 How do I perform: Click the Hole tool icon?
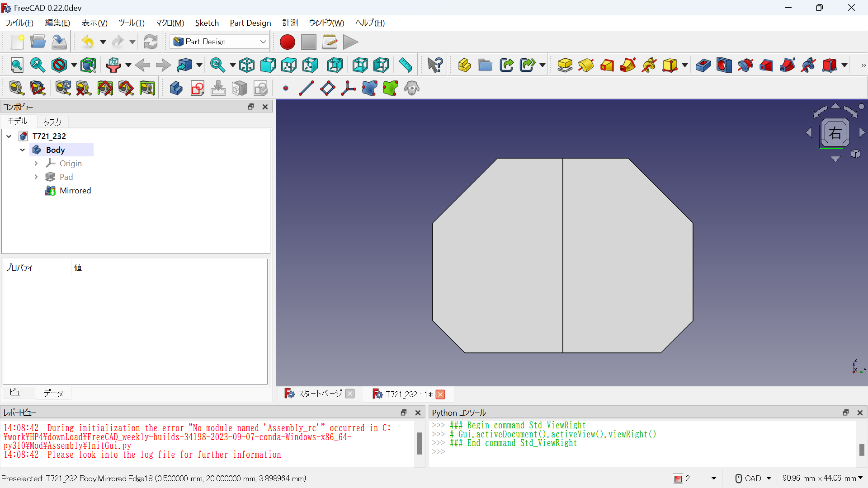[x=724, y=66]
